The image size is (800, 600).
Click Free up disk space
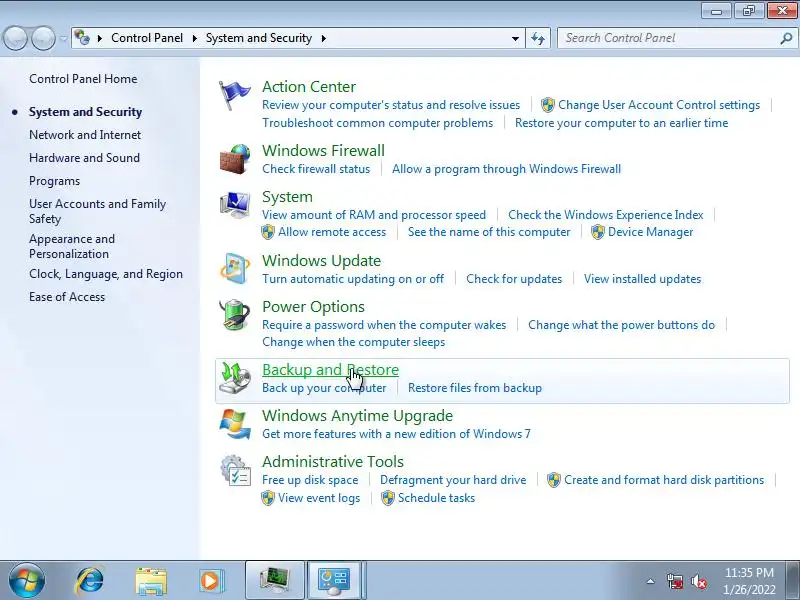[x=310, y=480]
